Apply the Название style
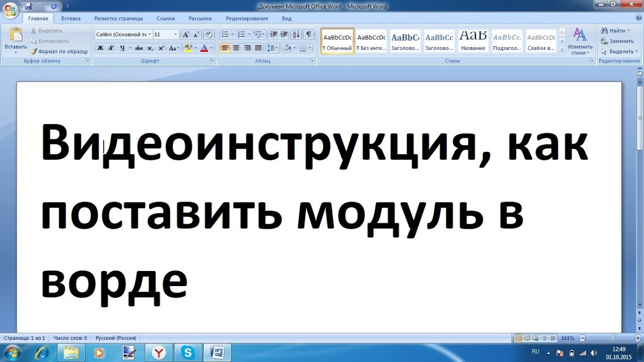The height and width of the screenshot is (362, 644). (x=473, y=41)
